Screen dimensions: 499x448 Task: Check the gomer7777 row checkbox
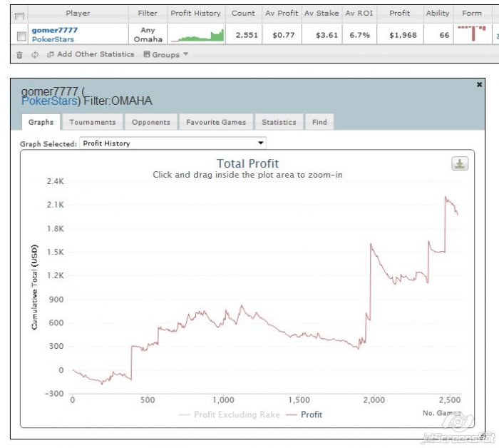[21, 36]
